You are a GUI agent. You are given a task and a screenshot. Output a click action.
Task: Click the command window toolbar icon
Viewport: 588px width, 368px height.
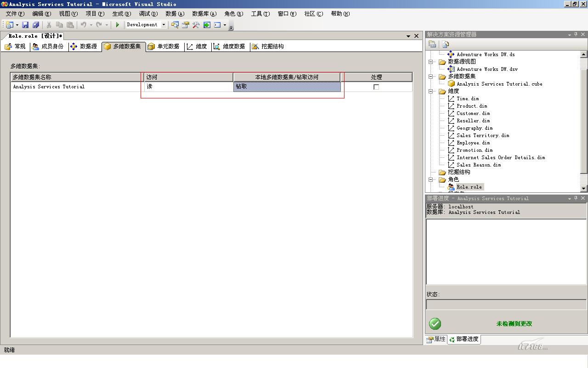coord(217,25)
